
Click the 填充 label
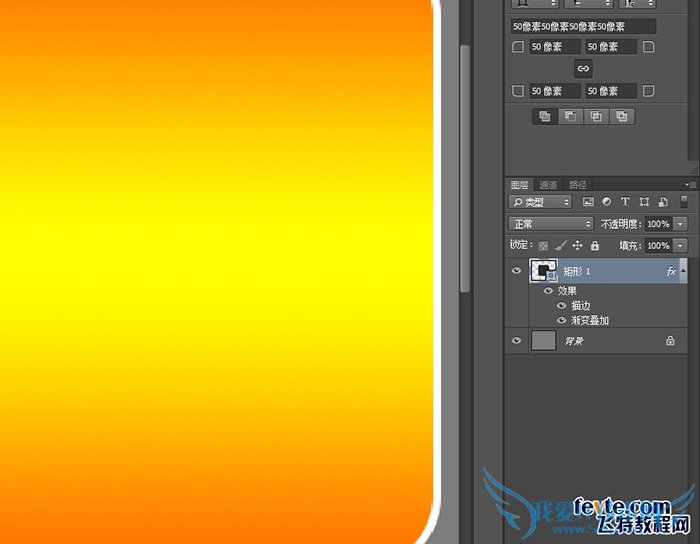[x=631, y=245]
